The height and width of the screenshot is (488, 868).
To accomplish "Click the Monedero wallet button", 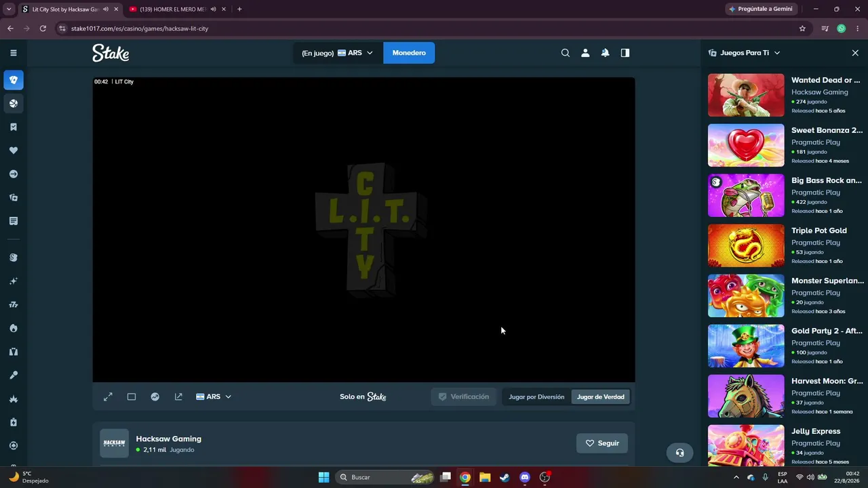I will [409, 53].
